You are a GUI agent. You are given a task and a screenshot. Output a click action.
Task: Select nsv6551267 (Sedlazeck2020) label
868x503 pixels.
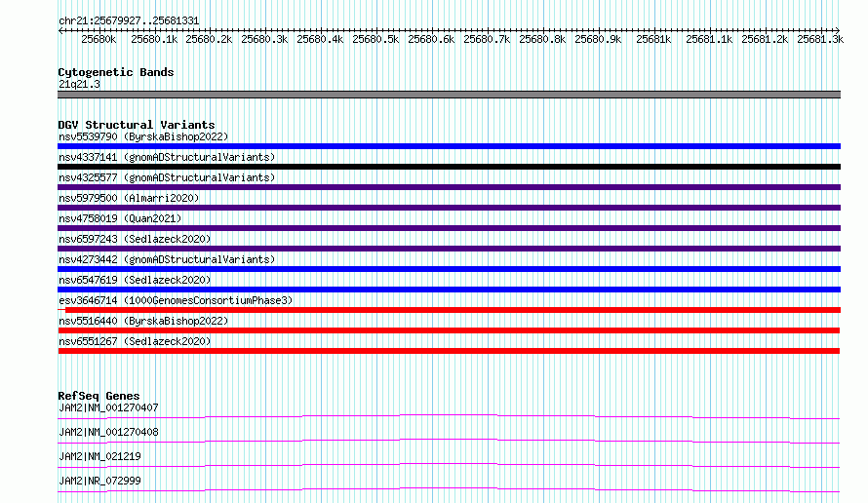coord(135,341)
